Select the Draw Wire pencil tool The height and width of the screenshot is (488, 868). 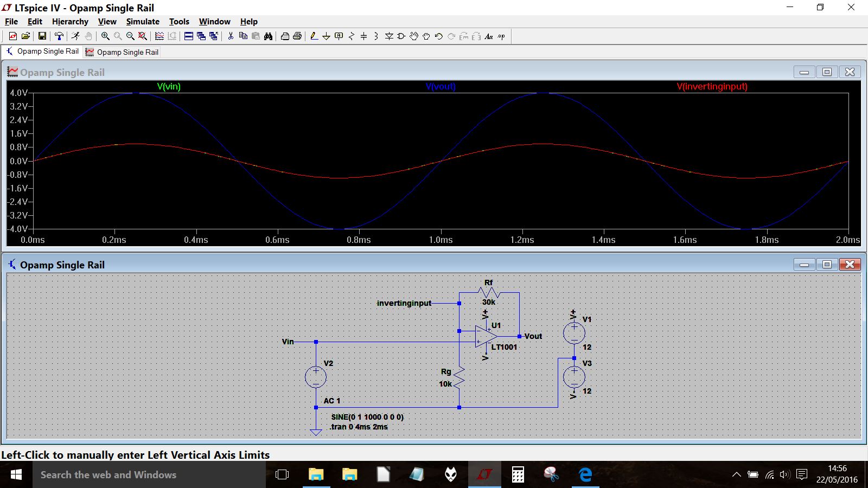click(314, 36)
